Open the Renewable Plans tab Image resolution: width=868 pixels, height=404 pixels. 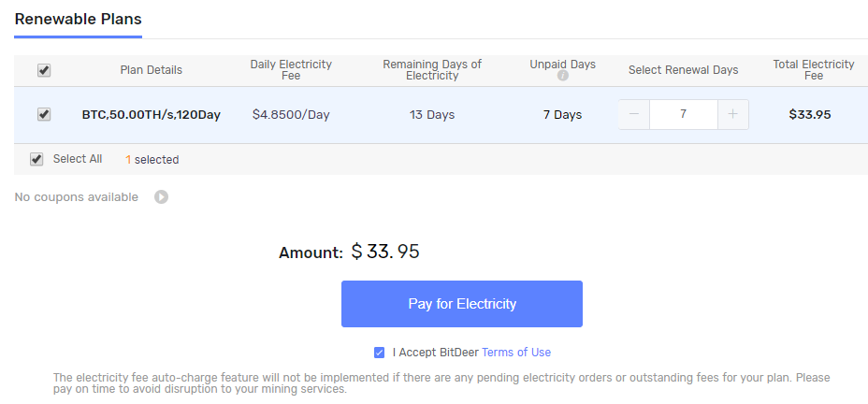point(78,20)
